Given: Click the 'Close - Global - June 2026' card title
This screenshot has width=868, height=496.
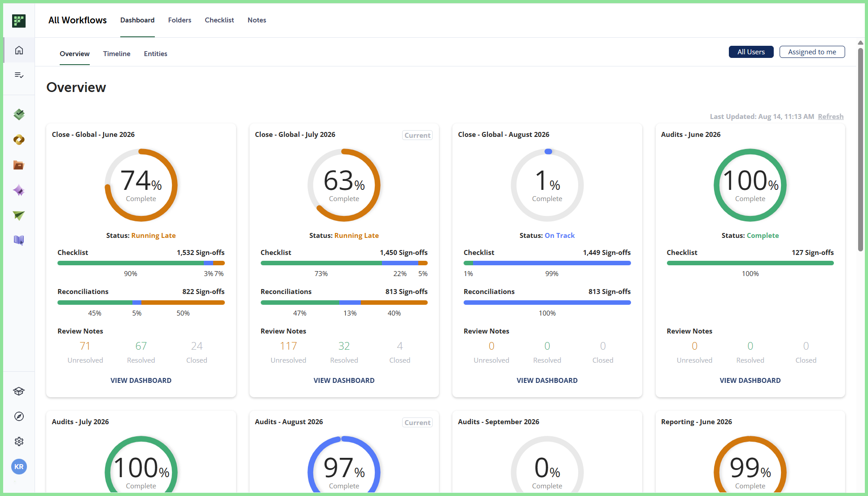Looking at the screenshot, I should coord(93,135).
